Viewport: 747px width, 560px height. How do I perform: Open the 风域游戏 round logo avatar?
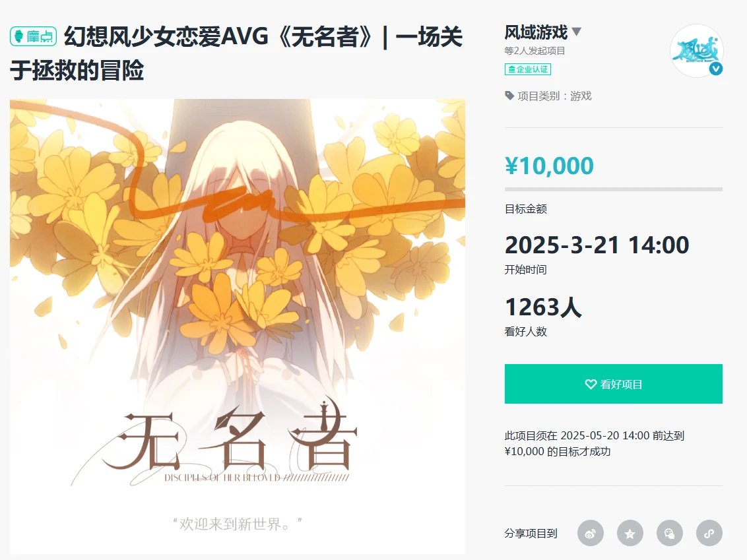point(696,51)
